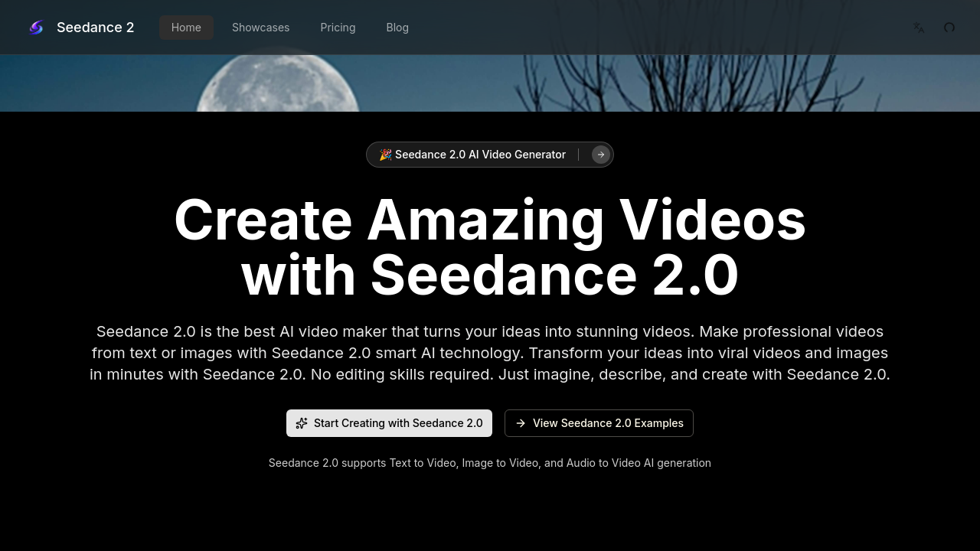
Task: Open the Pricing page
Action: [x=338, y=28]
